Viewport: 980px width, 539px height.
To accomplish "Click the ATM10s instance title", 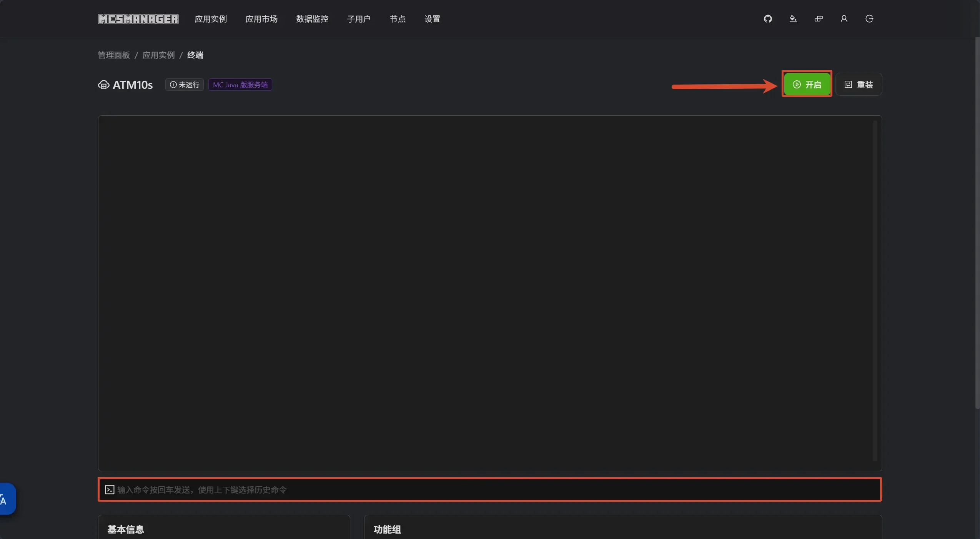I will pos(133,85).
